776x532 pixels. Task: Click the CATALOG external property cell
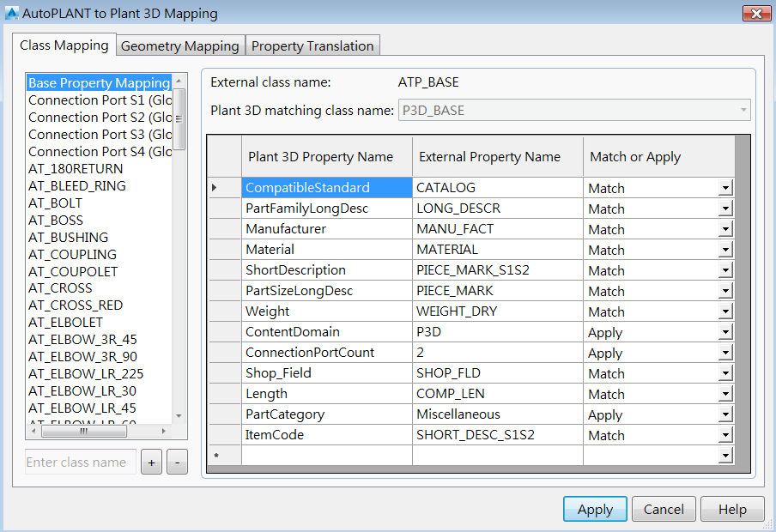tap(498, 188)
